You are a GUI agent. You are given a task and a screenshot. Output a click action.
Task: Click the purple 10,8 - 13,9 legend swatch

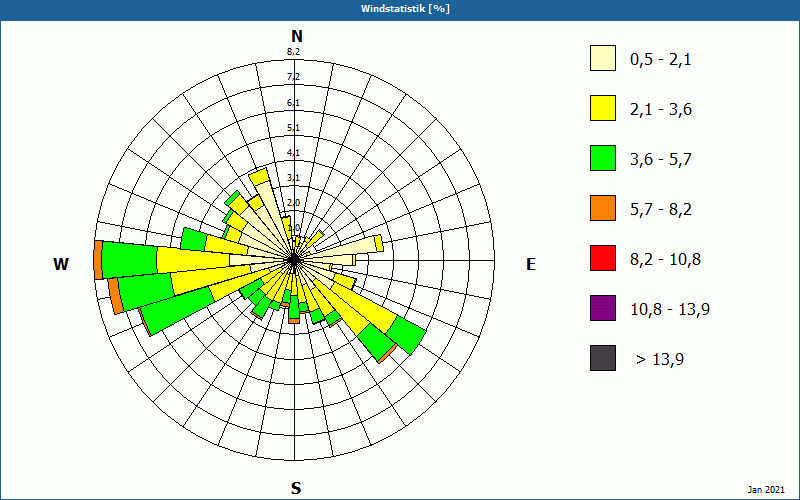pos(603,308)
